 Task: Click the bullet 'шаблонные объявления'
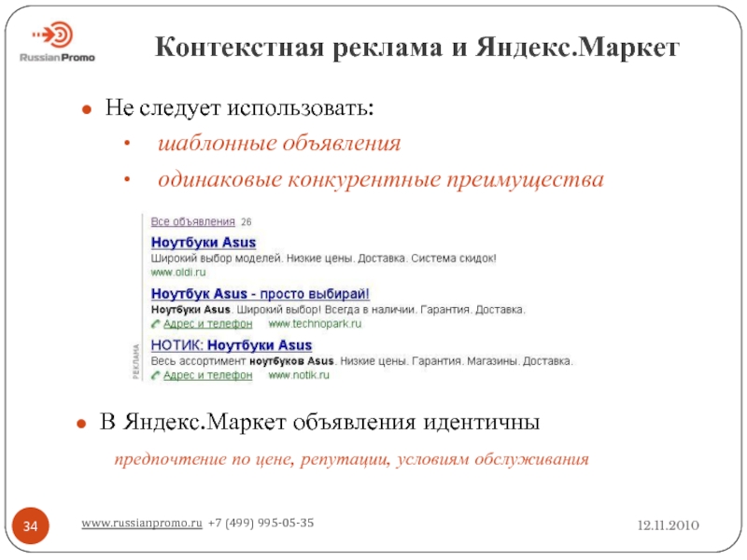point(279,143)
